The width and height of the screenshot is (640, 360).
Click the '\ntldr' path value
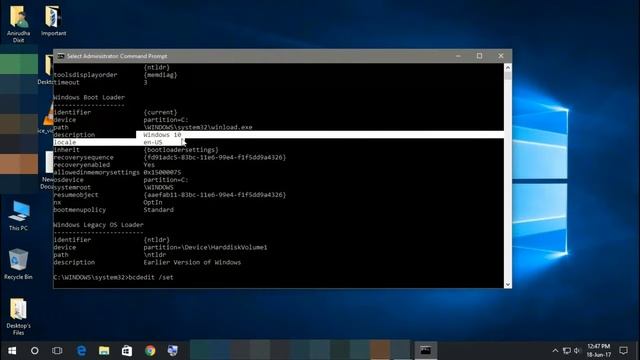pyautogui.click(x=155, y=255)
